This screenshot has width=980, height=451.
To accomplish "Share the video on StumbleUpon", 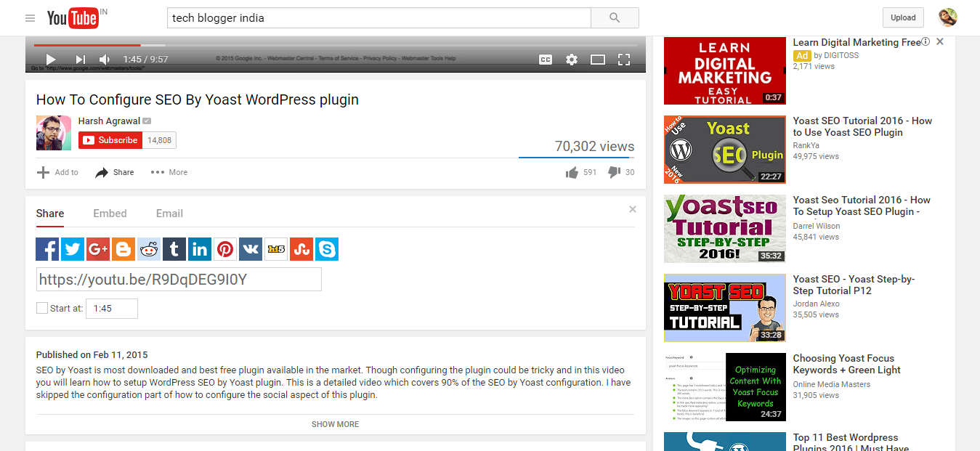I will (301, 249).
